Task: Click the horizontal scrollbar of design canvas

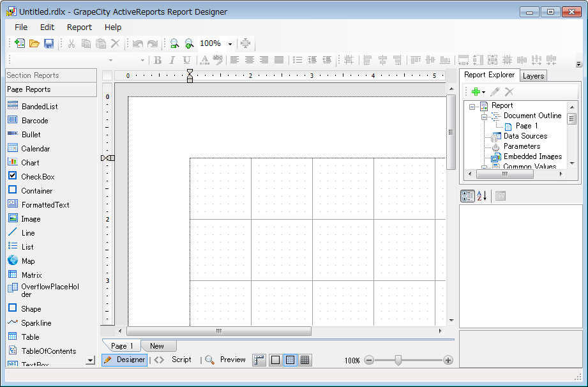Action: pyautogui.click(x=219, y=331)
